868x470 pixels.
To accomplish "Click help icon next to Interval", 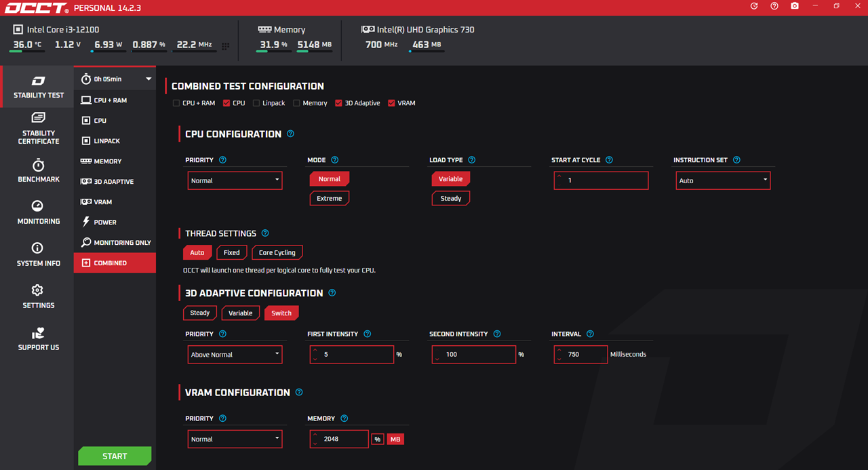I will pos(590,334).
